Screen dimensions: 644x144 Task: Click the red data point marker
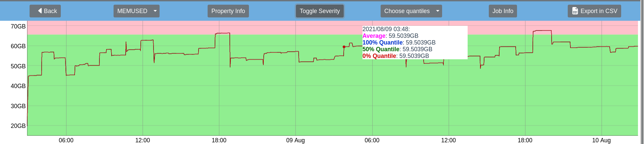tap(344, 47)
